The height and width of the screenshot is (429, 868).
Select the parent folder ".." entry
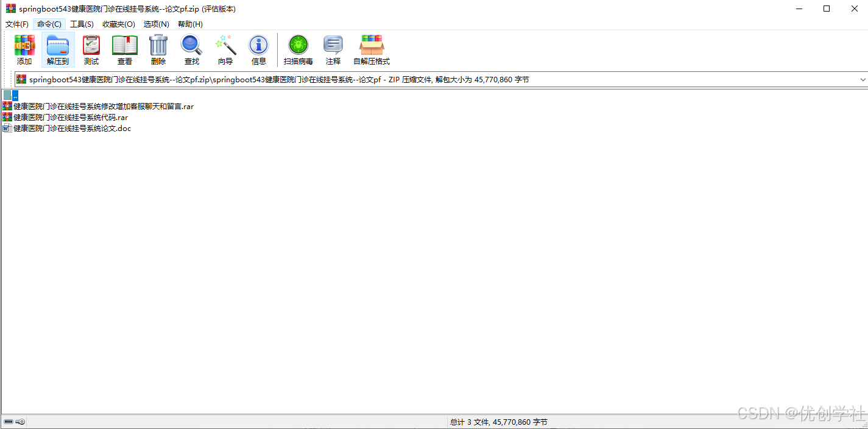pos(10,95)
